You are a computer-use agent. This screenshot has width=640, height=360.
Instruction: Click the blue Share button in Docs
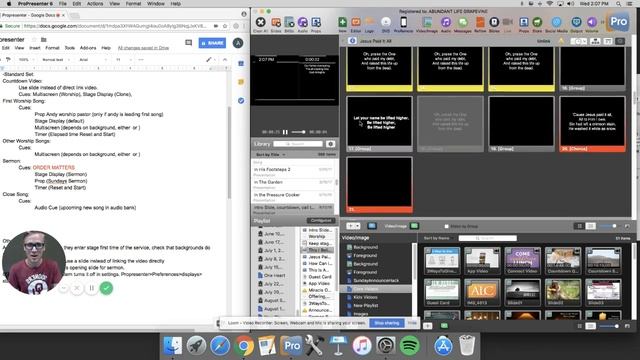(212, 43)
